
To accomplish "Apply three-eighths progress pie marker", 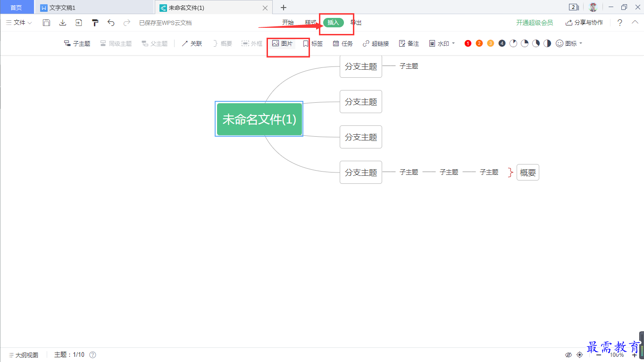I will 536,43.
